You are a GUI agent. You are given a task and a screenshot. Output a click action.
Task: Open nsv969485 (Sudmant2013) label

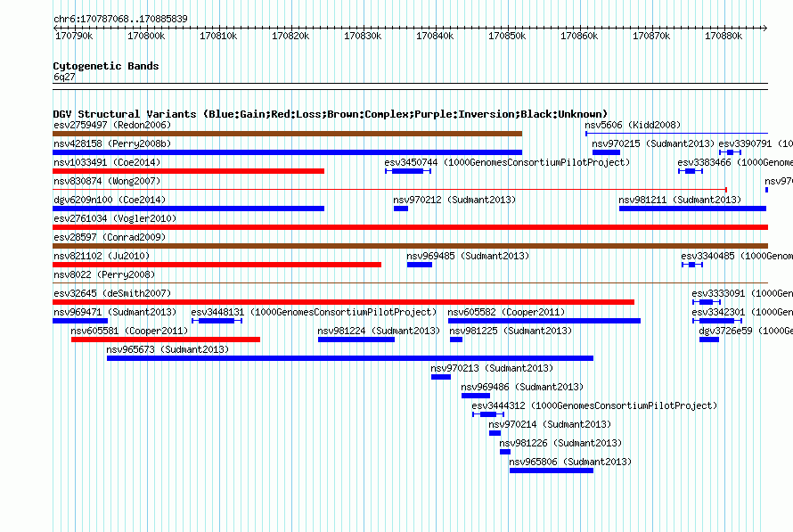[x=468, y=256]
